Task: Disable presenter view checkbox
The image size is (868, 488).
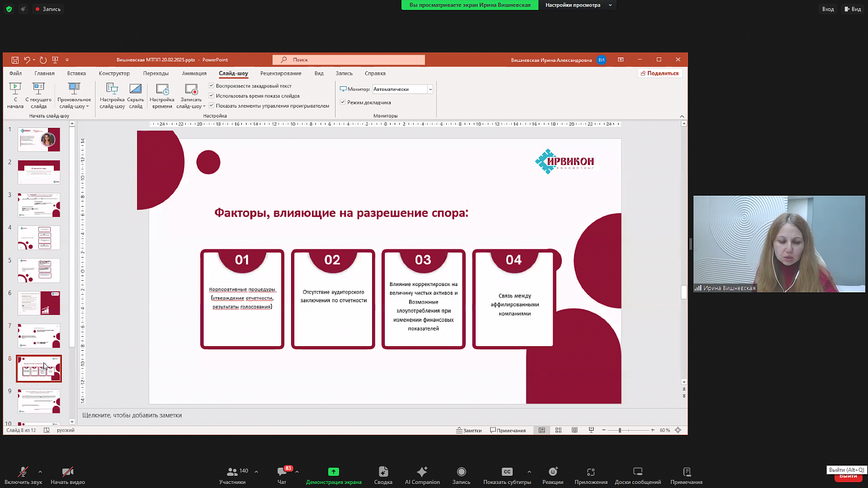Action: click(x=343, y=102)
